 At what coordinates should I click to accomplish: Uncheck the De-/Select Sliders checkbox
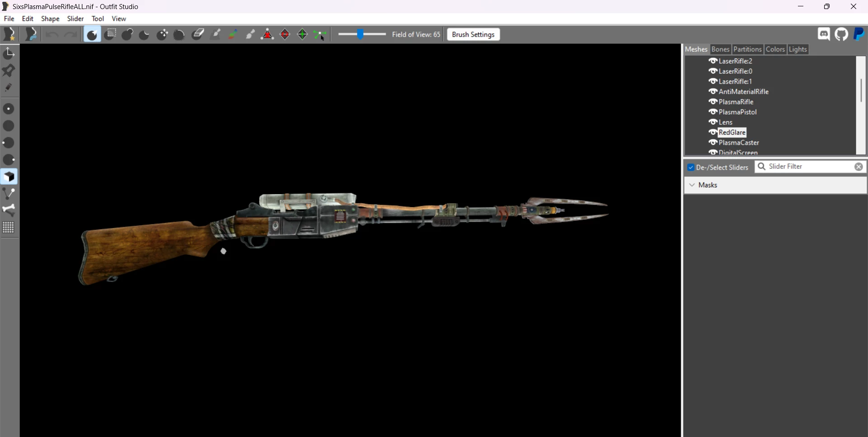tap(691, 167)
